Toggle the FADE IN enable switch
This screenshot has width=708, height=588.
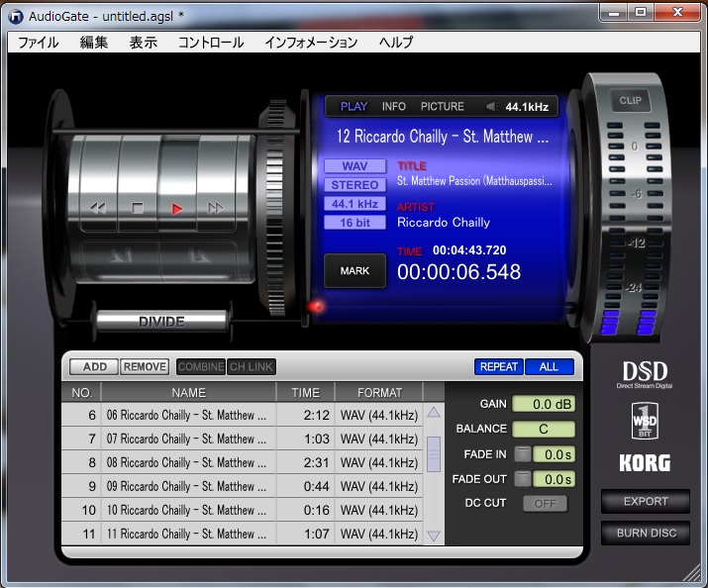pos(523,454)
